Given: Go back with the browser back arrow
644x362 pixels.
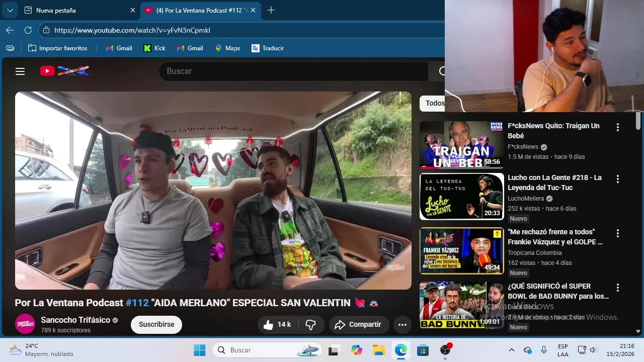Looking at the screenshot, I should (x=10, y=30).
